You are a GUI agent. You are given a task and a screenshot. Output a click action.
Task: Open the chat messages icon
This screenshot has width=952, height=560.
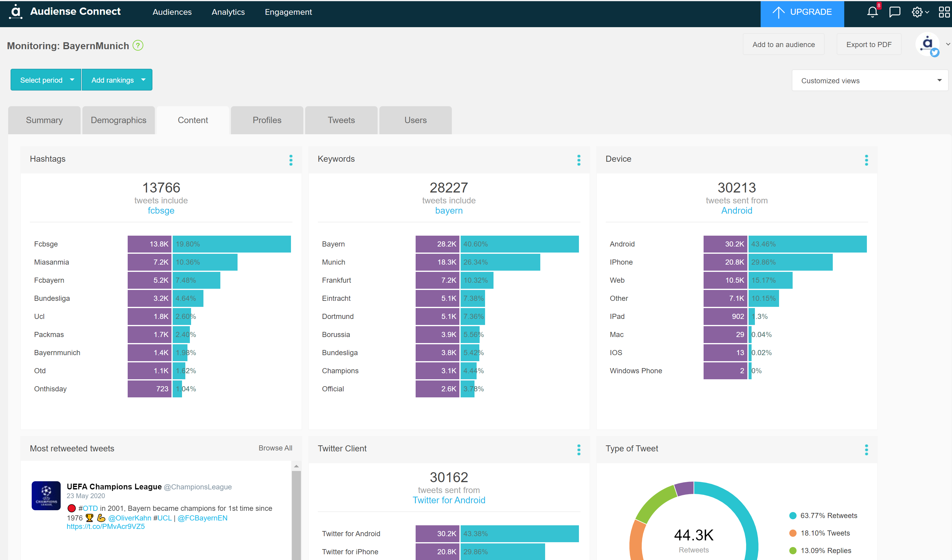pos(895,12)
